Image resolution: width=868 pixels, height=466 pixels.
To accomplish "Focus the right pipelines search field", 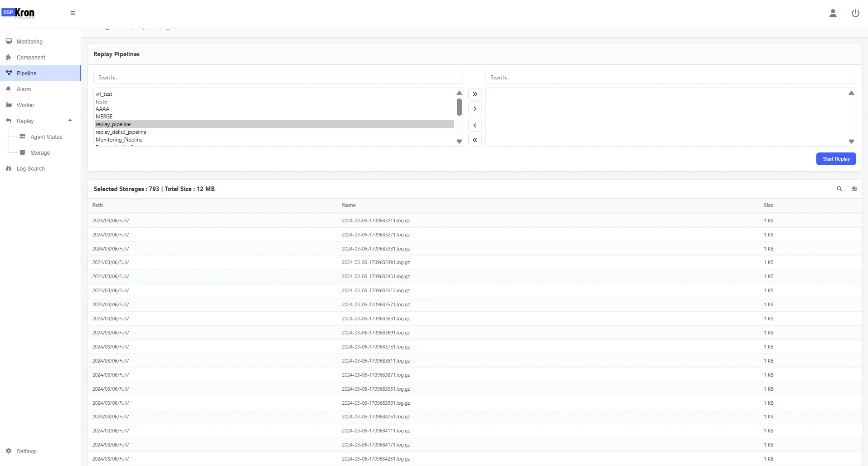I will click(x=670, y=78).
